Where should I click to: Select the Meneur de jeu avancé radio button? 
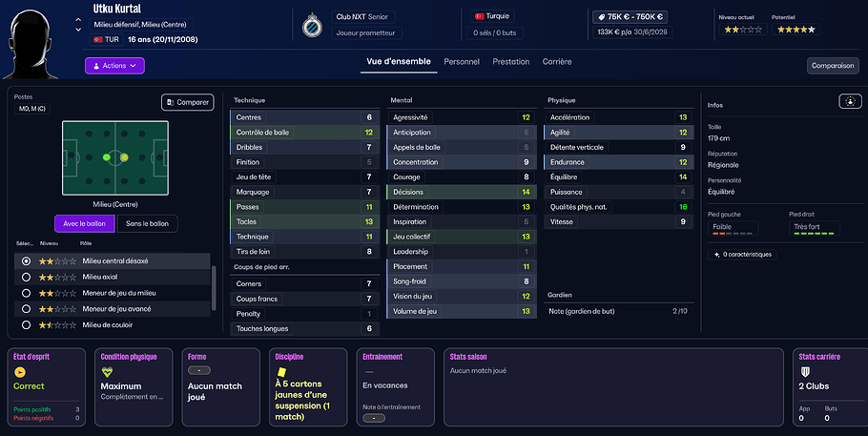26,309
